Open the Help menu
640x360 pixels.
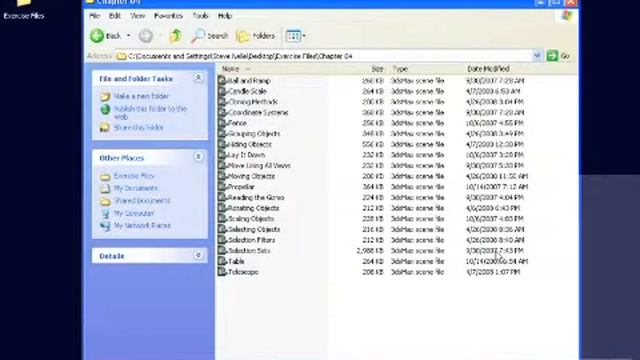(x=224, y=16)
